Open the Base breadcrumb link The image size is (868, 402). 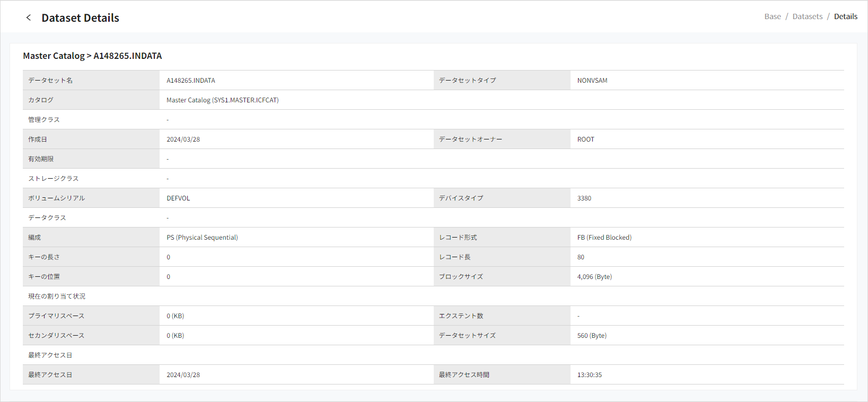point(772,16)
